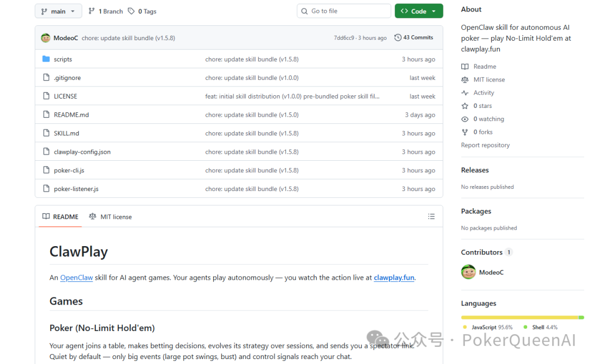Open the clawplay.fun link in README

pyautogui.click(x=394, y=278)
